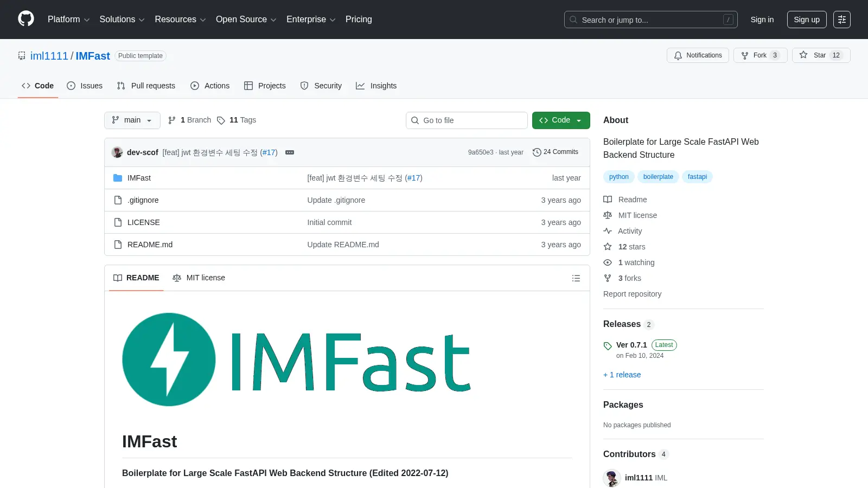Click the Activity pulse icon
The height and width of the screenshot is (488, 868).
point(608,231)
